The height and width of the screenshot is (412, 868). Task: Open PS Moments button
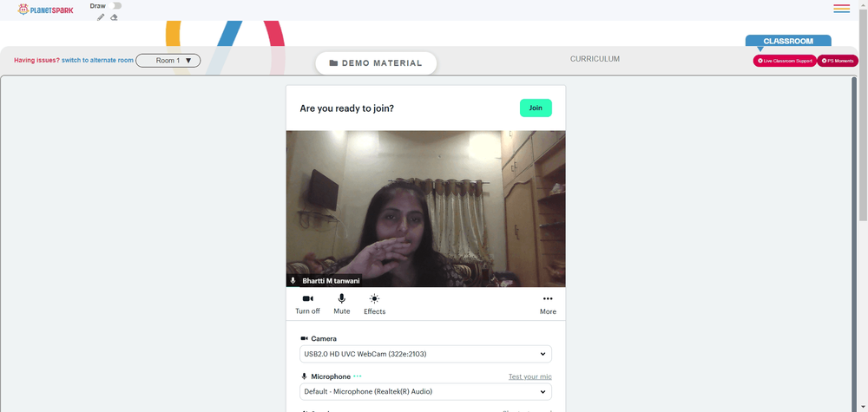coord(838,60)
